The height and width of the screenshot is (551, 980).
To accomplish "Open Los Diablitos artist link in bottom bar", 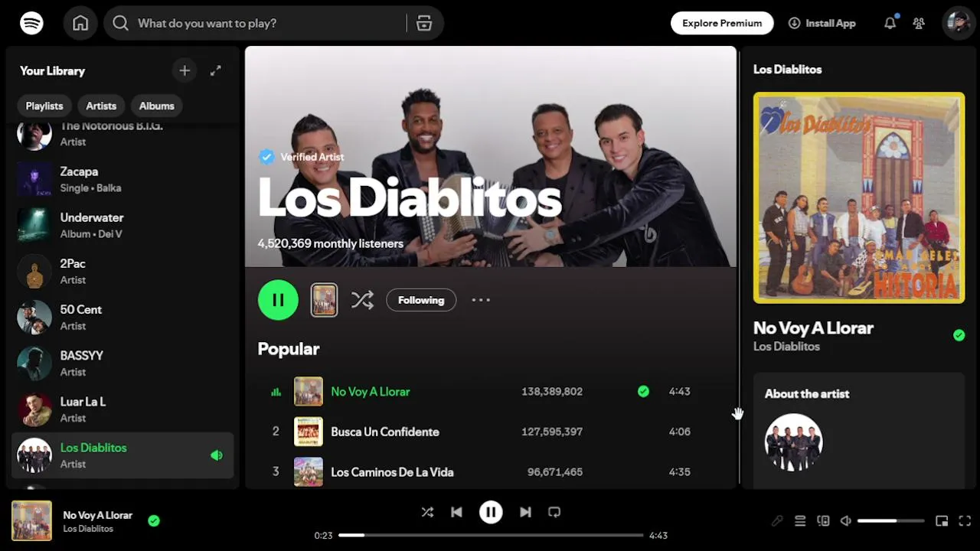I will click(88, 529).
